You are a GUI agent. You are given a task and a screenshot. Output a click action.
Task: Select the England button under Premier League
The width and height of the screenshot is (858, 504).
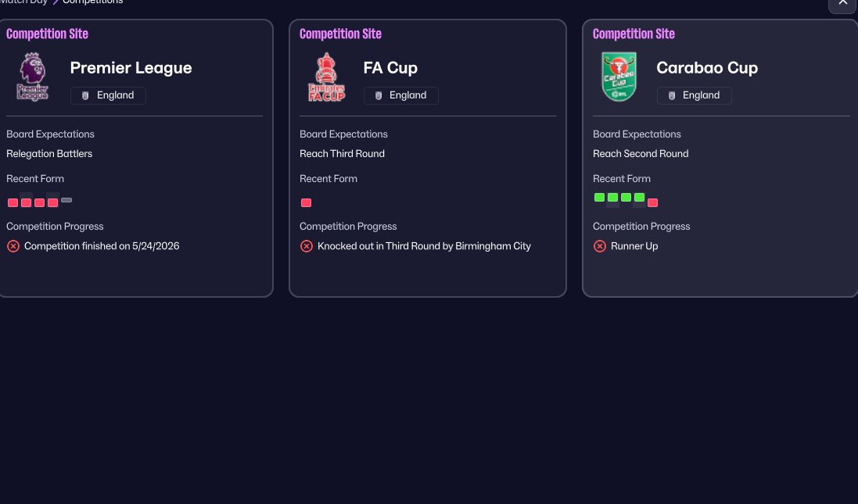pyautogui.click(x=108, y=95)
